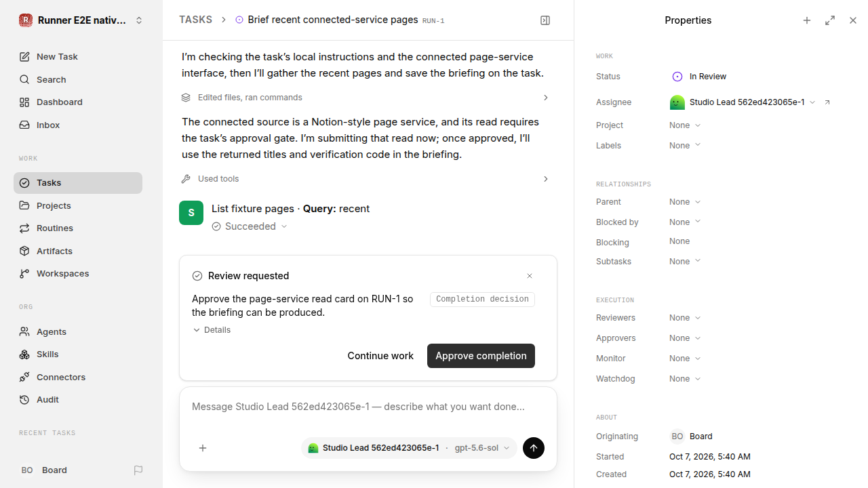Viewport: 868px width, 488px height.
Task: Expand Details in the review card
Action: tap(212, 330)
